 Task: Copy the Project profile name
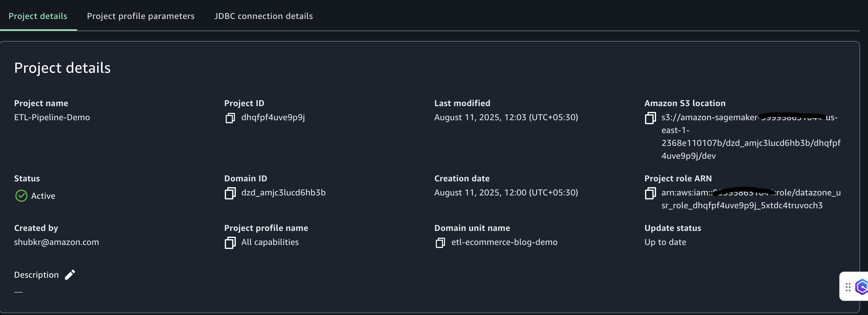point(230,243)
